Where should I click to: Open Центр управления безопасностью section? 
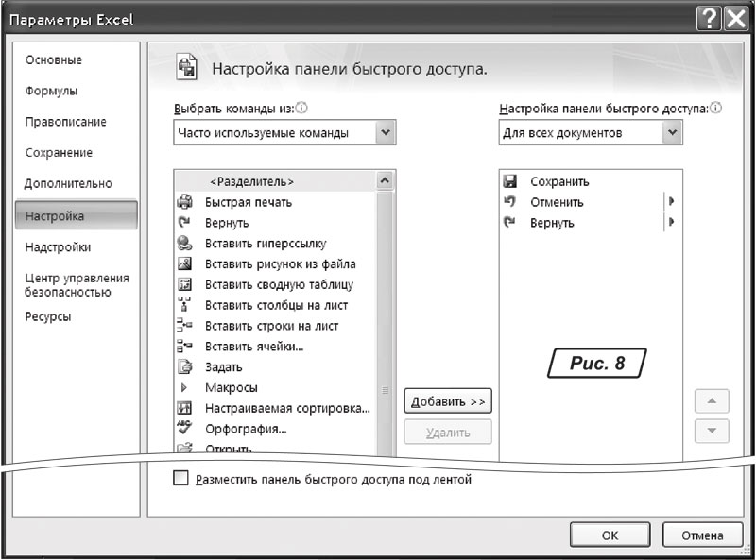[x=77, y=285]
